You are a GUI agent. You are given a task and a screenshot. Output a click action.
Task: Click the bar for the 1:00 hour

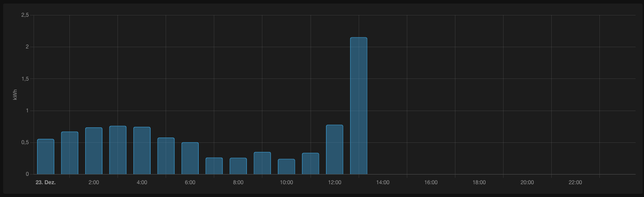[70, 153]
